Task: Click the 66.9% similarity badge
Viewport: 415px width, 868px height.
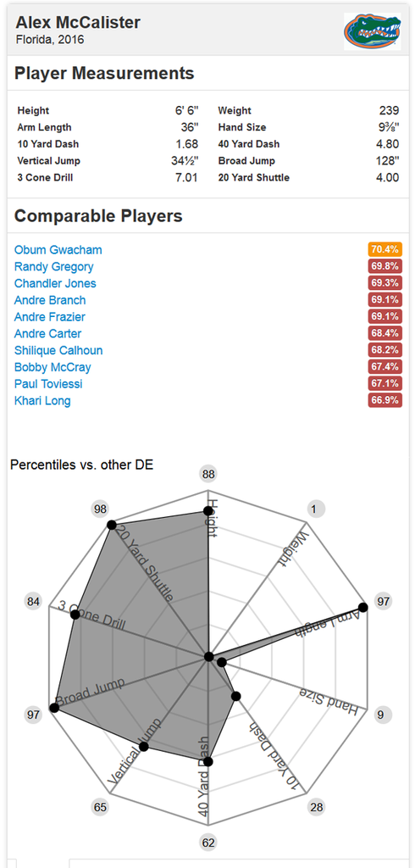Action: coord(385,400)
